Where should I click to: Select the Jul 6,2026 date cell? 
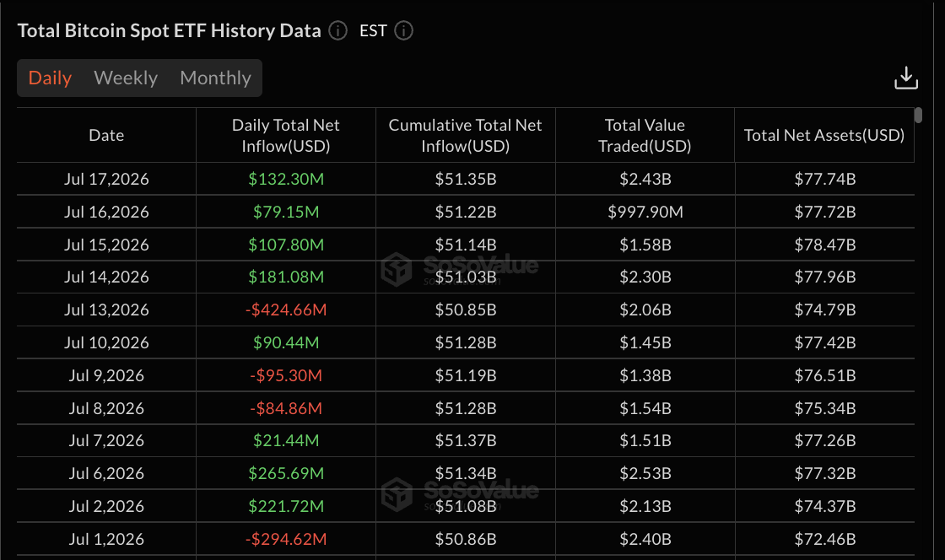click(x=106, y=473)
